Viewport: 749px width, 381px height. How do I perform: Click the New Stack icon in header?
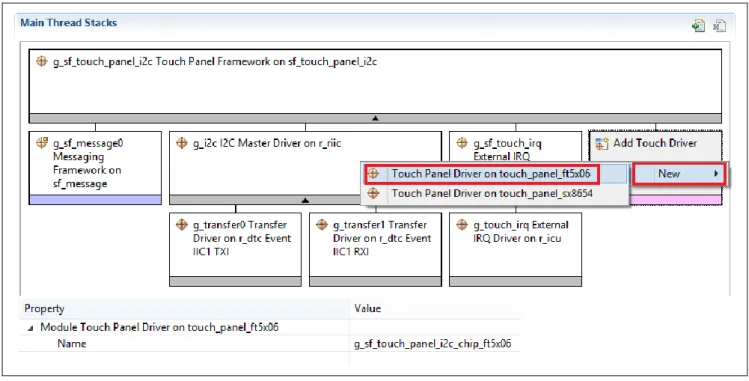(699, 26)
